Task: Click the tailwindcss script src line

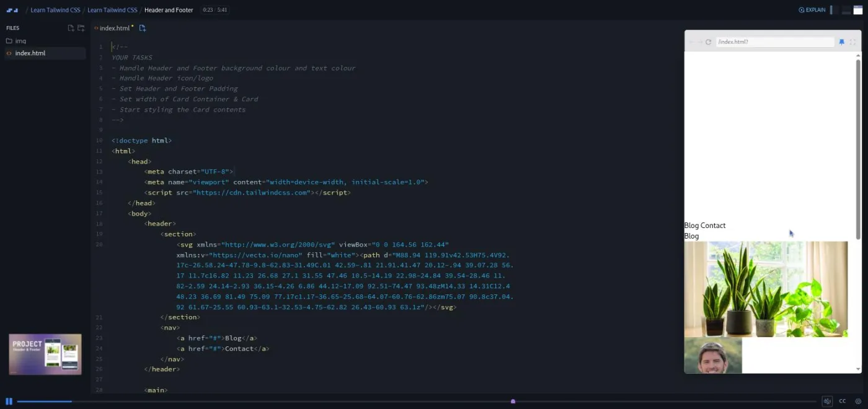Action: (247, 193)
